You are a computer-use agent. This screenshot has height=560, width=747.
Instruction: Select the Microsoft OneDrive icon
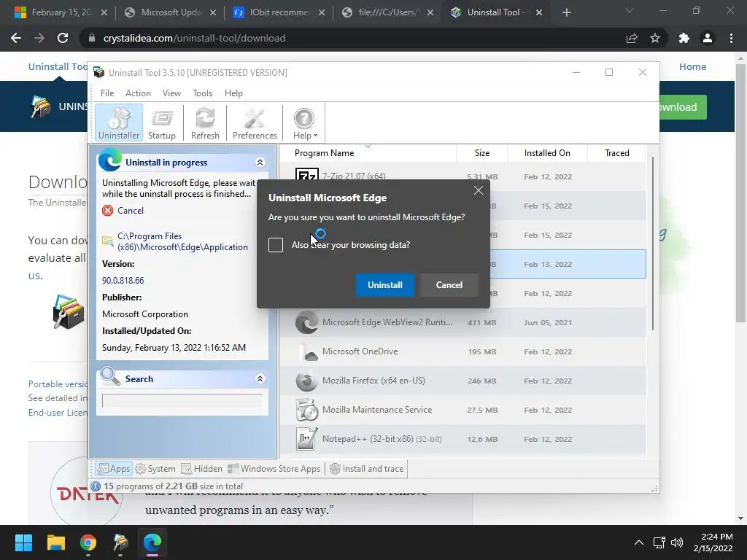coord(307,351)
